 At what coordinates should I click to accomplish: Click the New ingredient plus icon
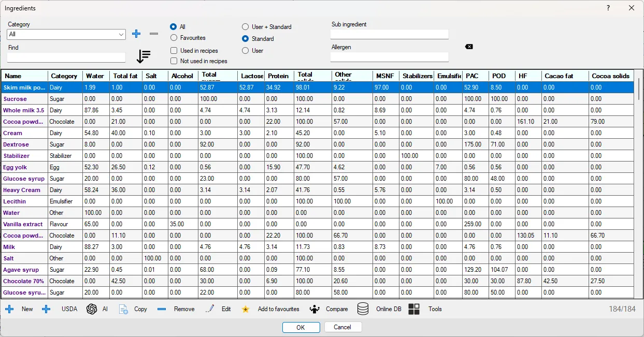(9, 309)
